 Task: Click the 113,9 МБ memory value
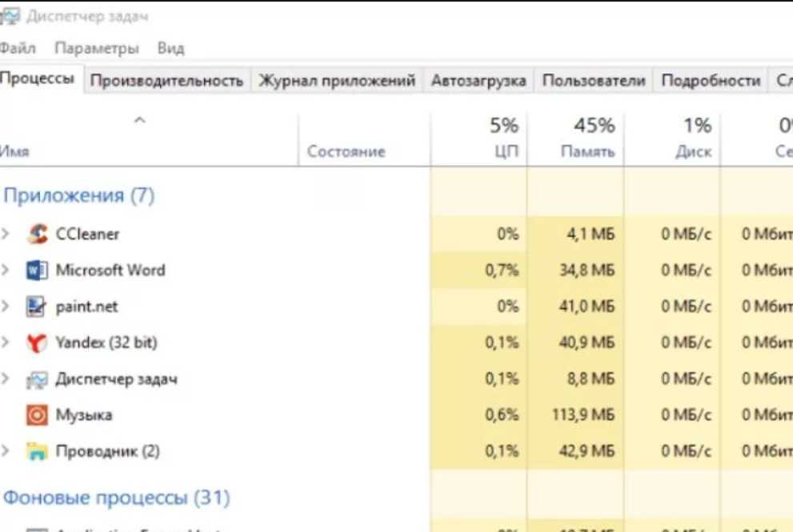[583, 415]
